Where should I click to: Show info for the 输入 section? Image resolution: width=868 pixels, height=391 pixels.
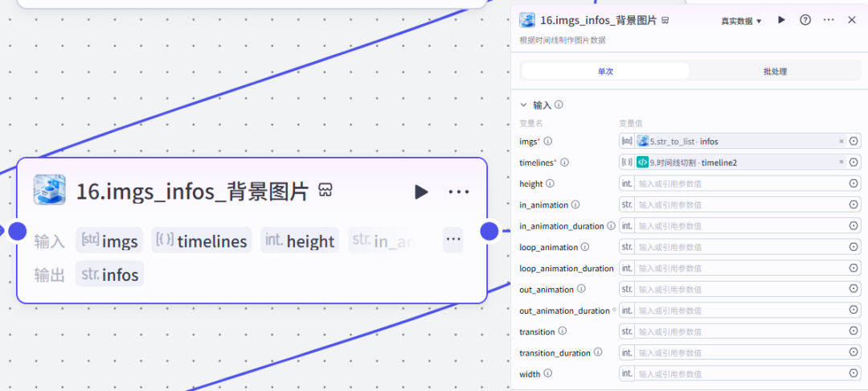coord(559,105)
